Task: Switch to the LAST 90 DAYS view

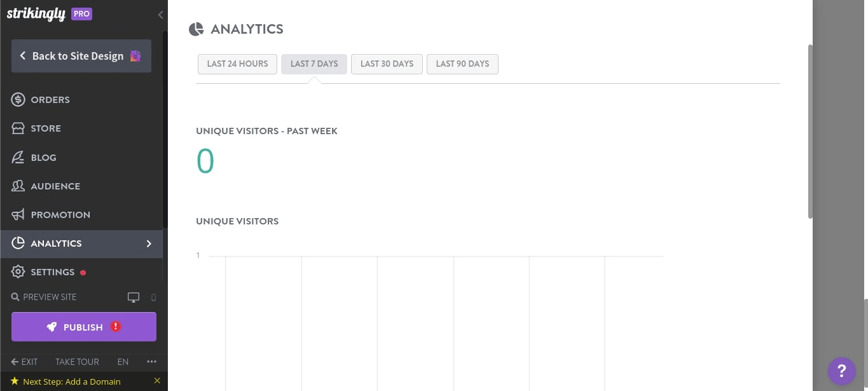Action: click(462, 64)
